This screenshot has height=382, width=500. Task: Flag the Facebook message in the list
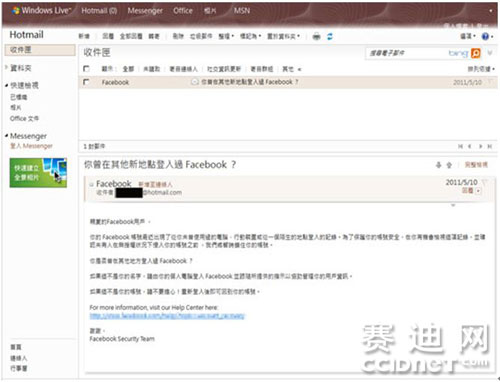pyautogui.click(x=490, y=82)
